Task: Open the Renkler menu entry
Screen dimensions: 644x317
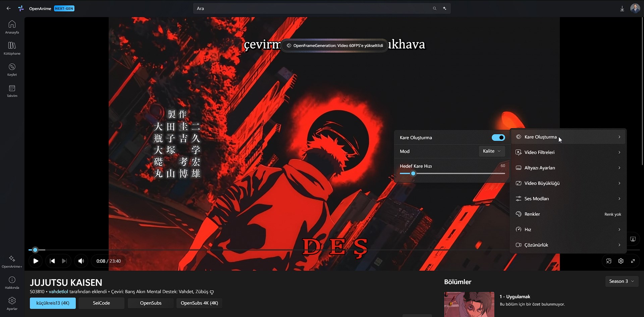Action: tap(568, 214)
